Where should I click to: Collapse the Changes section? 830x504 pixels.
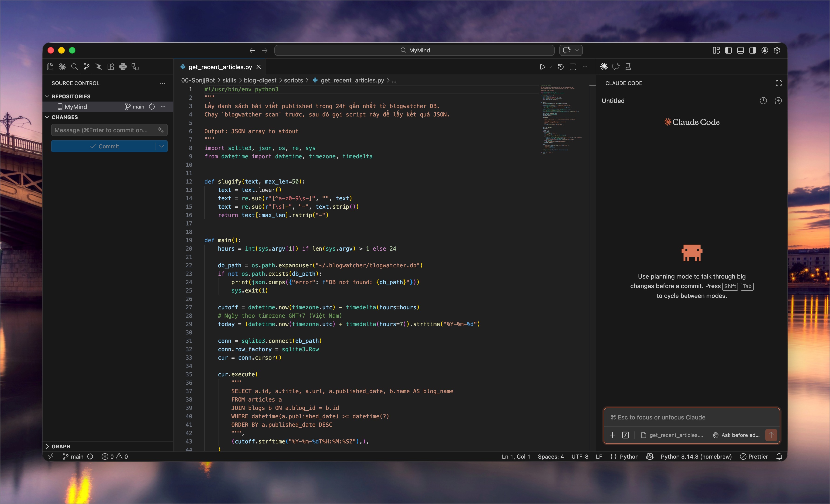click(47, 117)
